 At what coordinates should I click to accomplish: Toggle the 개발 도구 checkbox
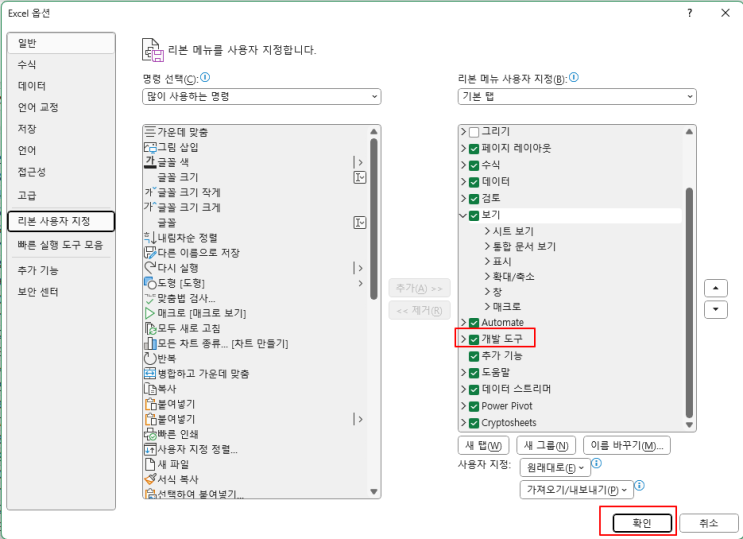474,339
